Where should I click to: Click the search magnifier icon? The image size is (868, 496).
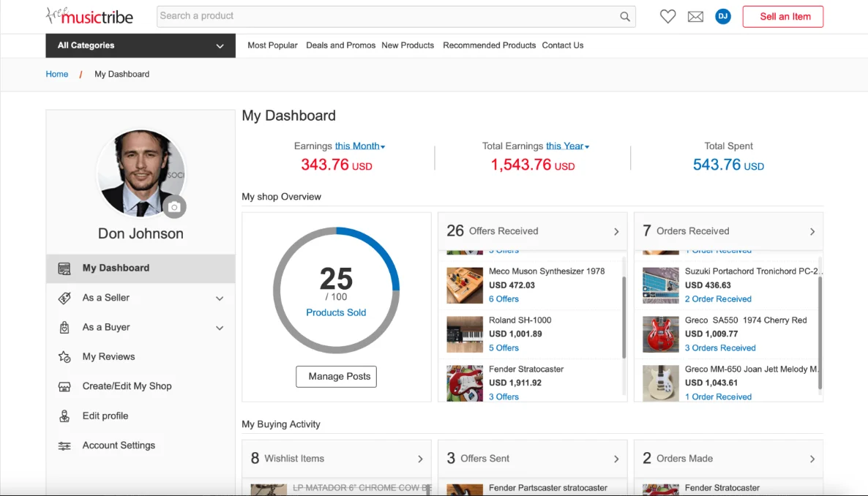[x=625, y=17]
